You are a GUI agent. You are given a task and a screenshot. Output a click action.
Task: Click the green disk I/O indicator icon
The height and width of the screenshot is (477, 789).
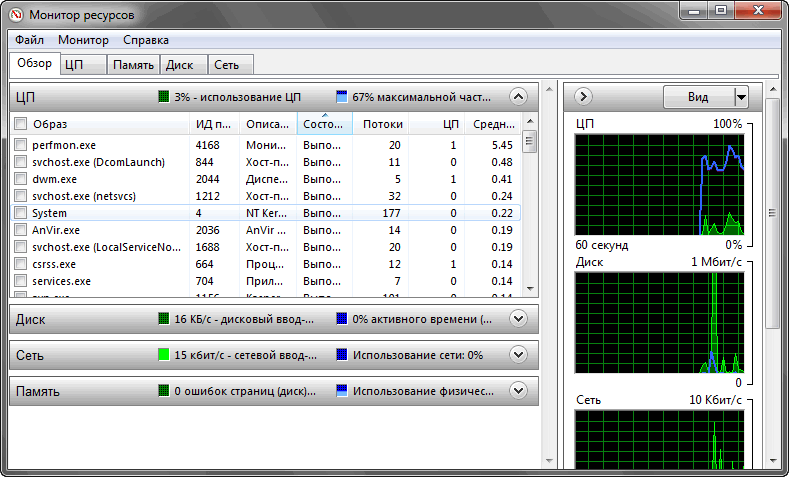tap(164, 319)
